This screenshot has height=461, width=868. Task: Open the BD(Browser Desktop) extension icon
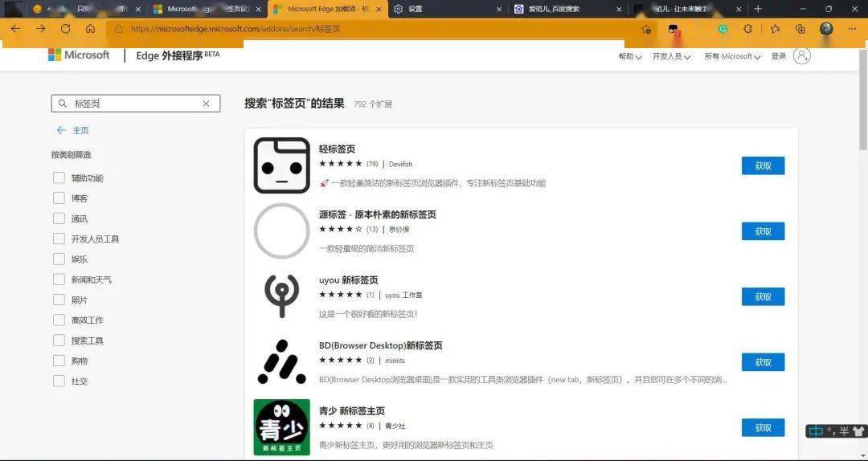coord(282,362)
